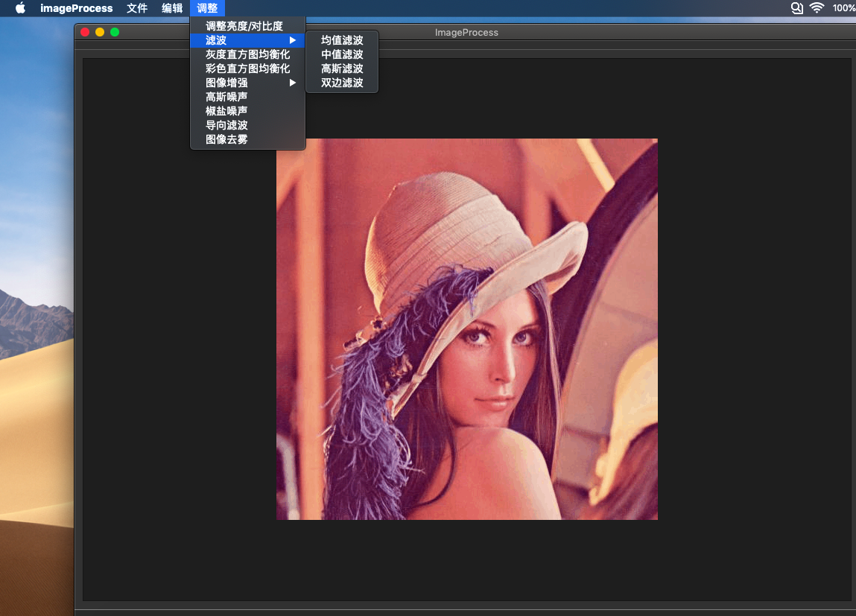Open the Apple menu
Screen dimensions: 856x616
pyautogui.click(x=20, y=8)
